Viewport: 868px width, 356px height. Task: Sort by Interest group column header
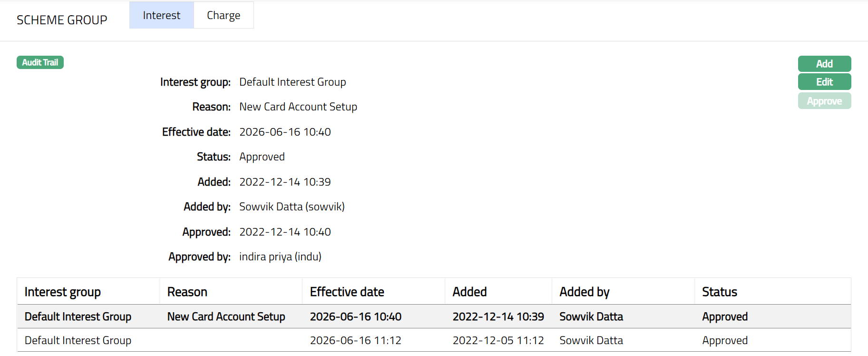point(62,292)
